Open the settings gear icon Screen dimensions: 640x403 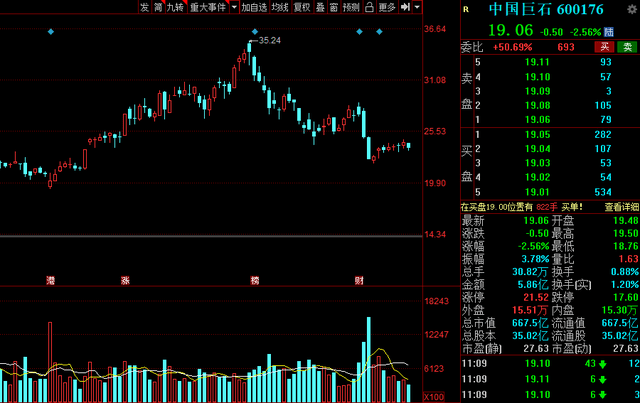click(x=632, y=9)
